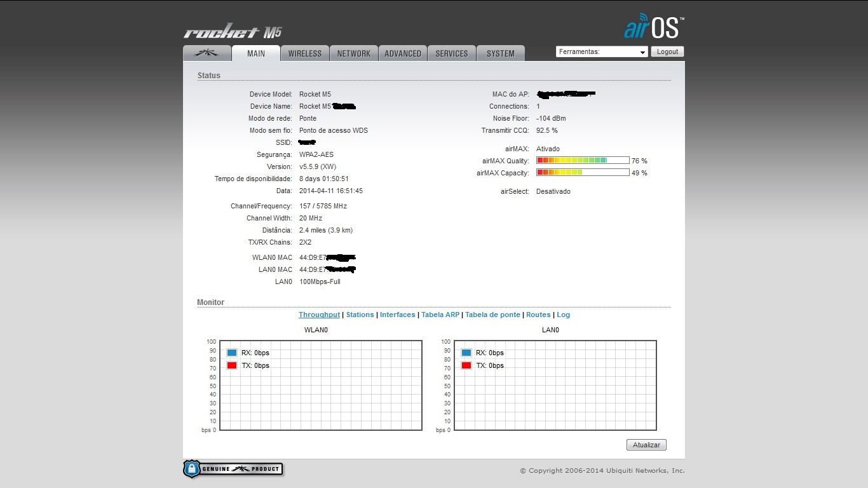Expand the Ferramentas tools dropdown
Screen dimensions: 868x488
pyautogui.click(x=602, y=52)
